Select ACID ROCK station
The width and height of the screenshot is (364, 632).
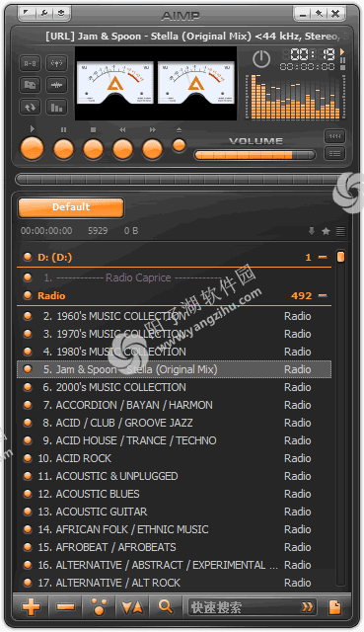point(174,458)
